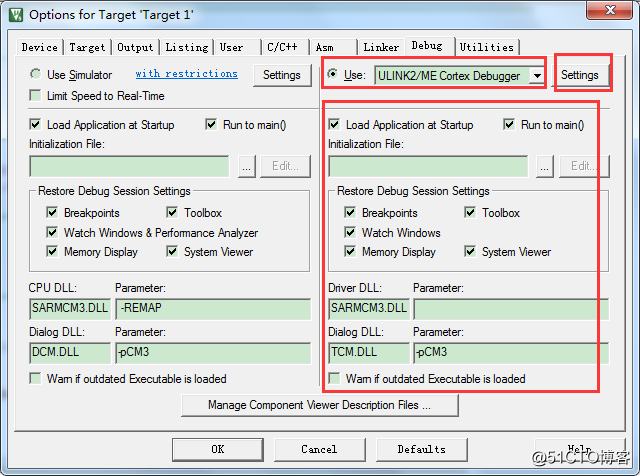Open the Utilities tab
640x476 pixels.
click(x=487, y=47)
